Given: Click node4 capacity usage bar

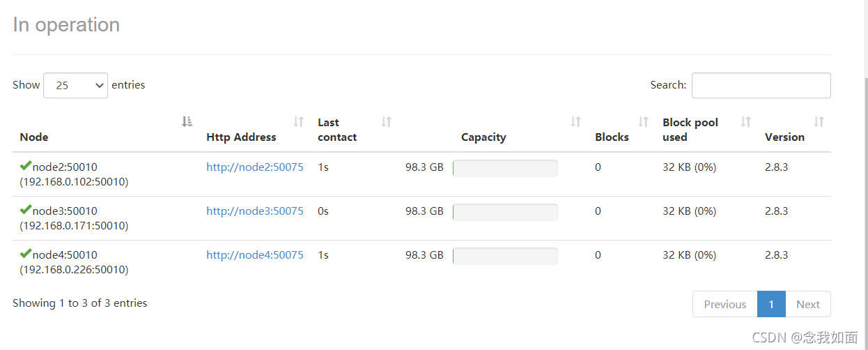Looking at the screenshot, I should coord(505,256).
